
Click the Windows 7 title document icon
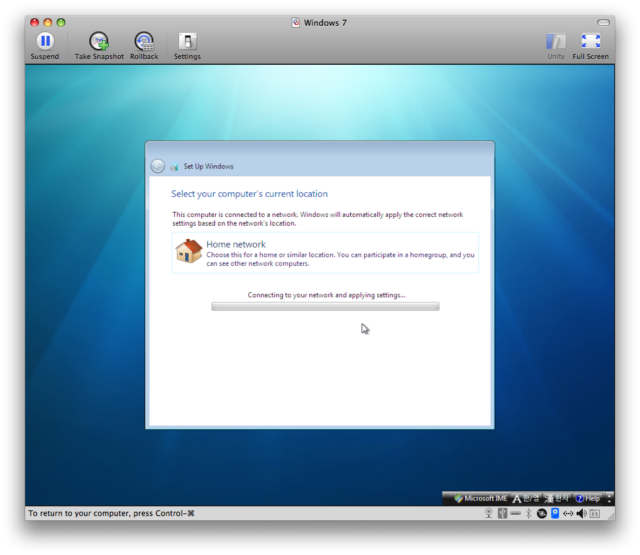pyautogui.click(x=296, y=22)
